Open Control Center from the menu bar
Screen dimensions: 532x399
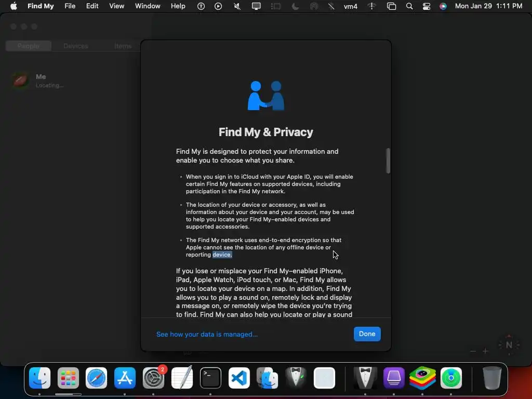(427, 6)
